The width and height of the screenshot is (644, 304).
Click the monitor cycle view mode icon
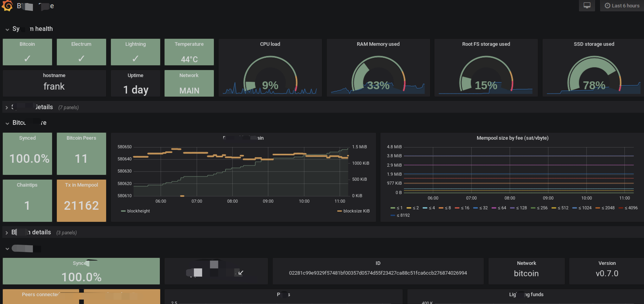[x=587, y=6]
